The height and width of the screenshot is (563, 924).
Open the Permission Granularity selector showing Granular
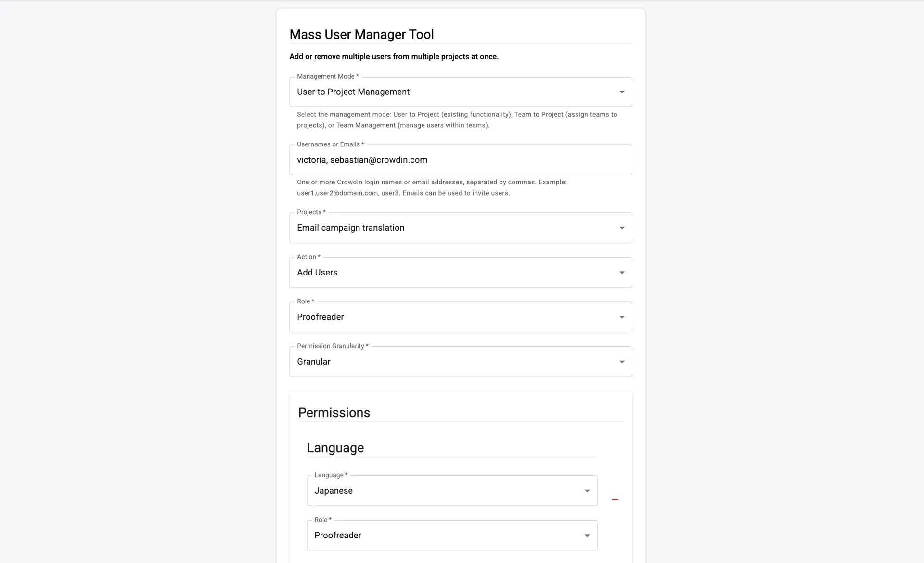coord(433,362)
